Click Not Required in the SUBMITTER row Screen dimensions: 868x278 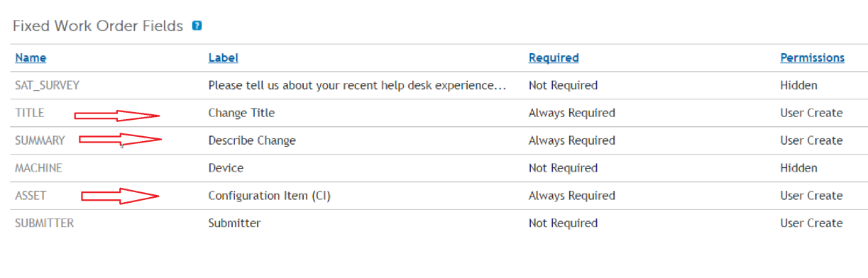click(563, 223)
